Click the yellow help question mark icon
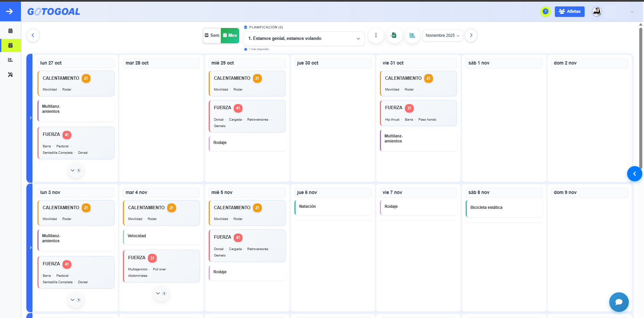 [545, 11]
